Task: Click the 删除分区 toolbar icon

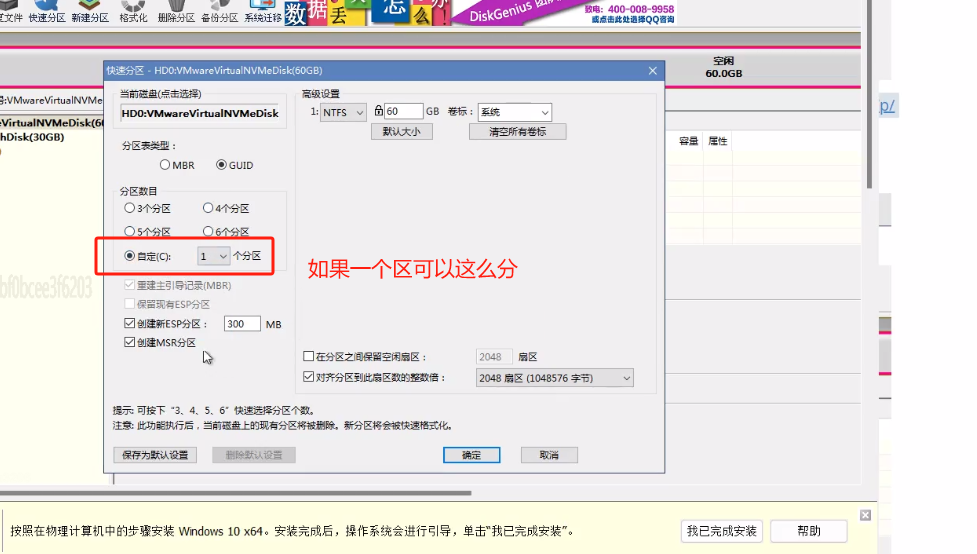Action: [176, 12]
